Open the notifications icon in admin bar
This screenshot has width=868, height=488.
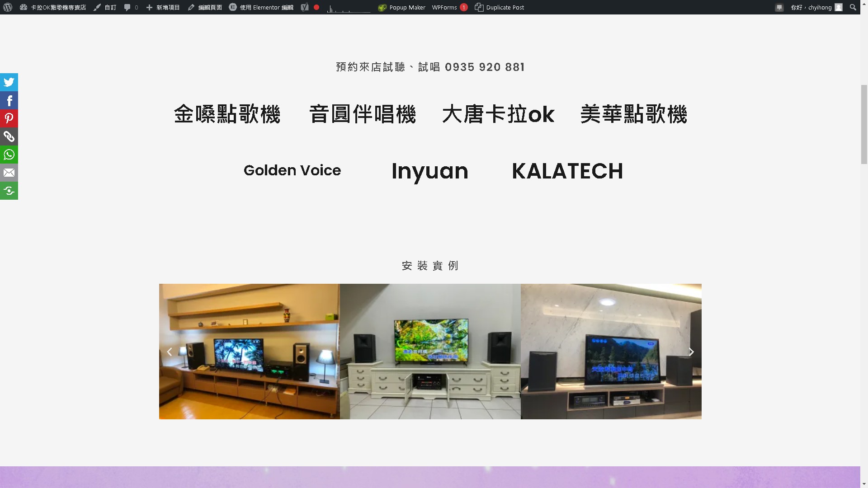(x=779, y=7)
